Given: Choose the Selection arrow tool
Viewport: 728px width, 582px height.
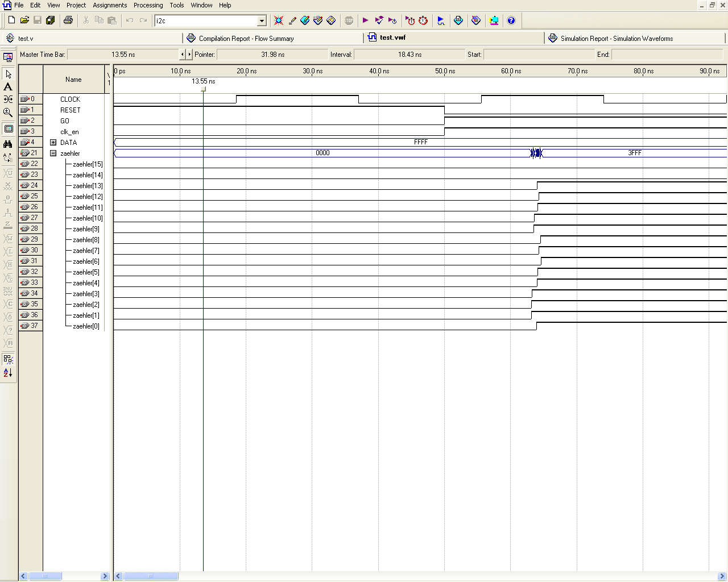Looking at the screenshot, I should [x=8, y=74].
